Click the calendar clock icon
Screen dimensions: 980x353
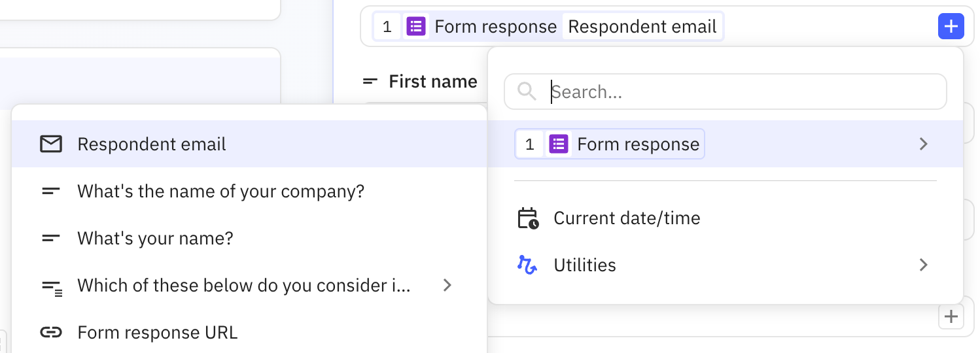click(x=528, y=218)
